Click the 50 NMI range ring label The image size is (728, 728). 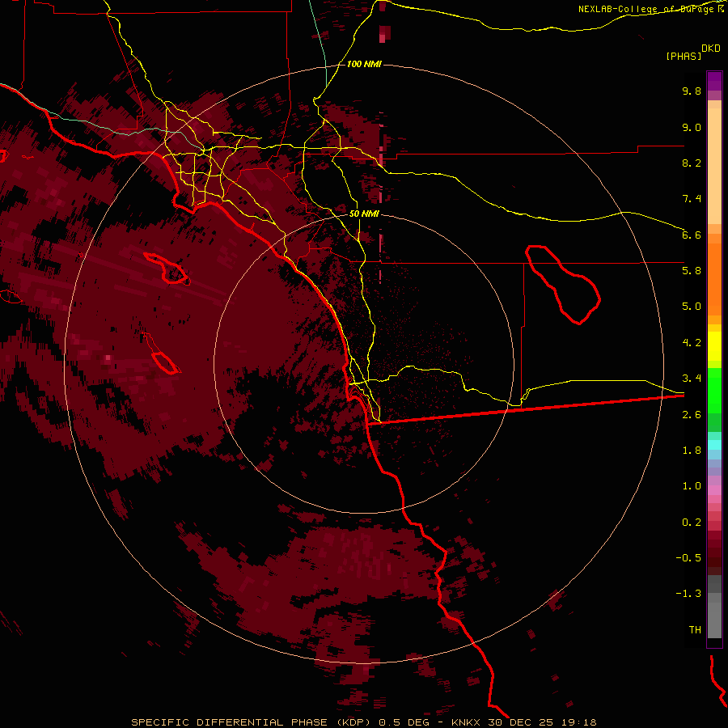point(364,214)
